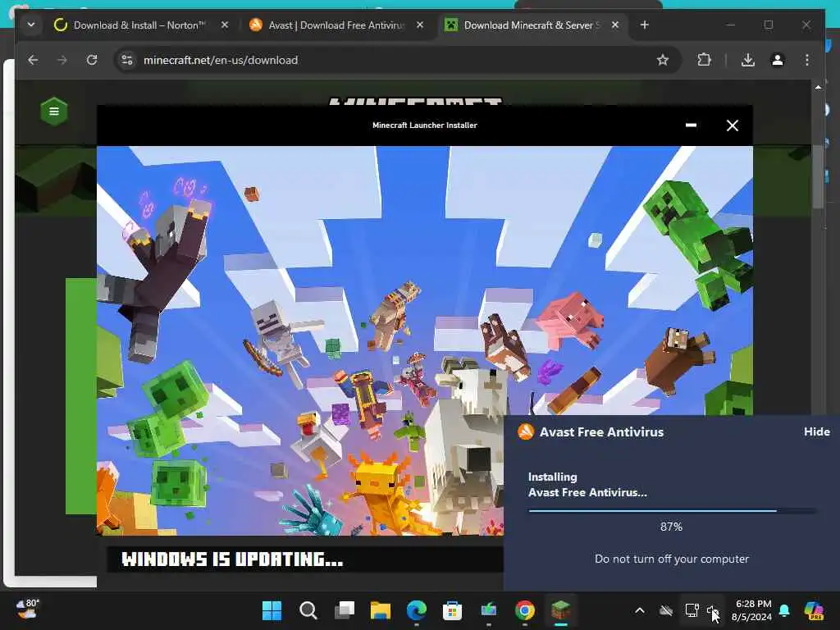
Task: Open the weather widget showing 80°
Action: point(27,609)
